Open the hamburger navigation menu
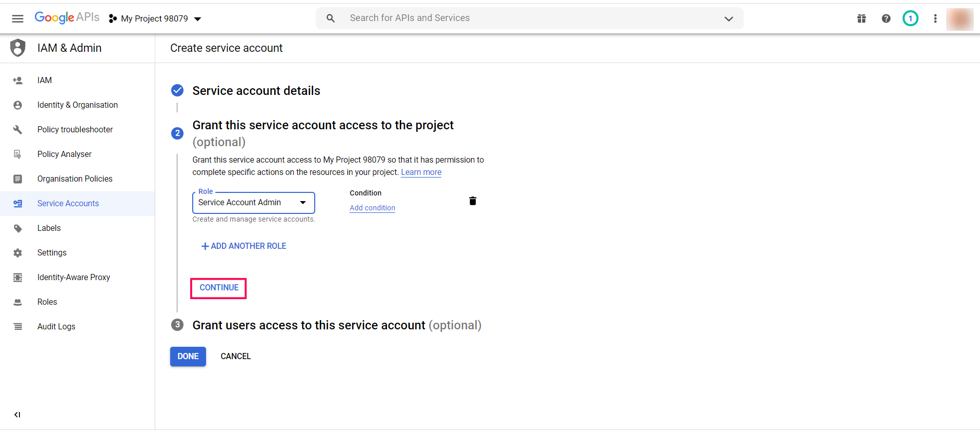This screenshot has width=980, height=433. point(18,19)
